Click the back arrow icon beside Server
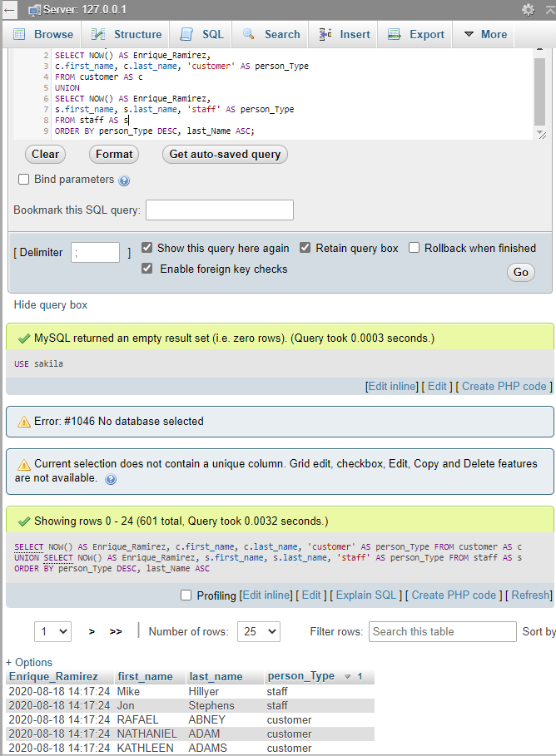The width and height of the screenshot is (556, 756). click(x=9, y=10)
